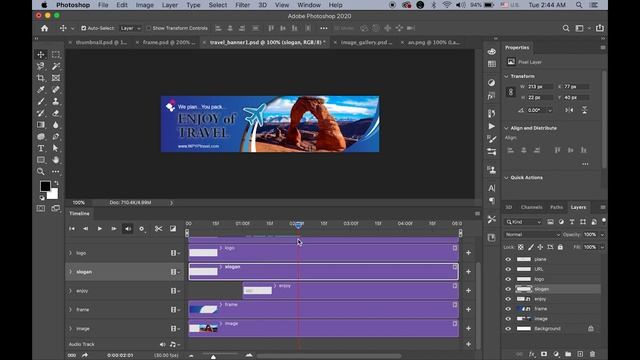Open timeline settings gear icon
The width and height of the screenshot is (640, 360).
click(142, 229)
